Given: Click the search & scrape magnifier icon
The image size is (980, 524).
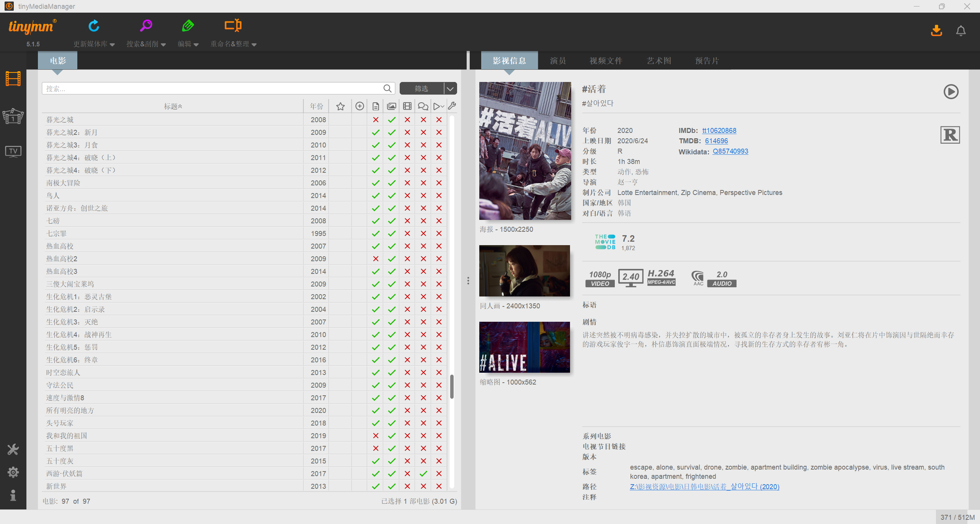Looking at the screenshot, I should 146,26.
